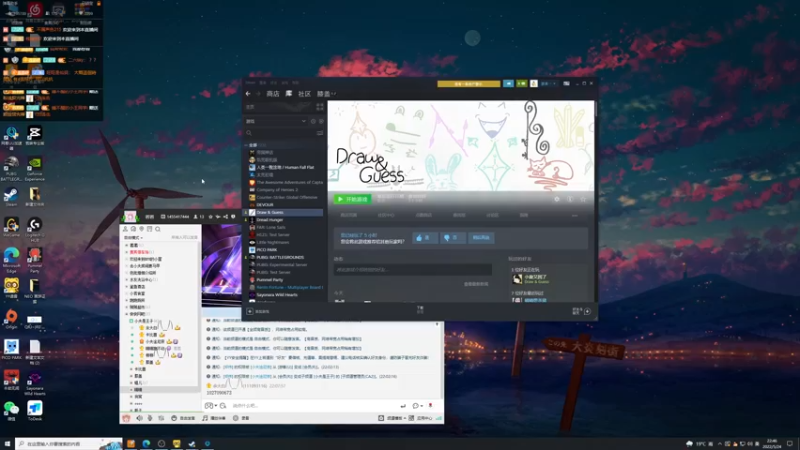800x450 pixels.
Task: Click voice chat speaker icon in bottom bar
Action: (139, 418)
